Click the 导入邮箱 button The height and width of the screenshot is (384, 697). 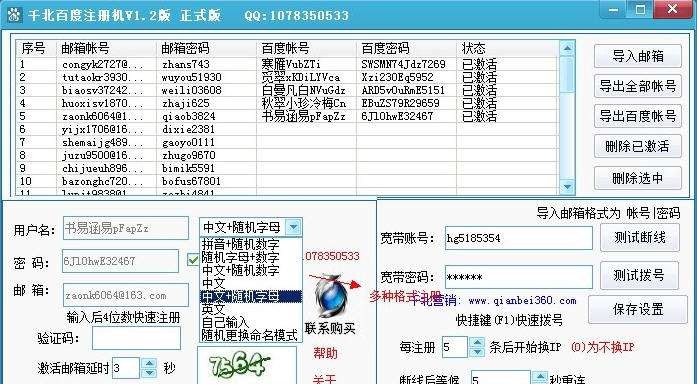pyautogui.click(x=637, y=56)
